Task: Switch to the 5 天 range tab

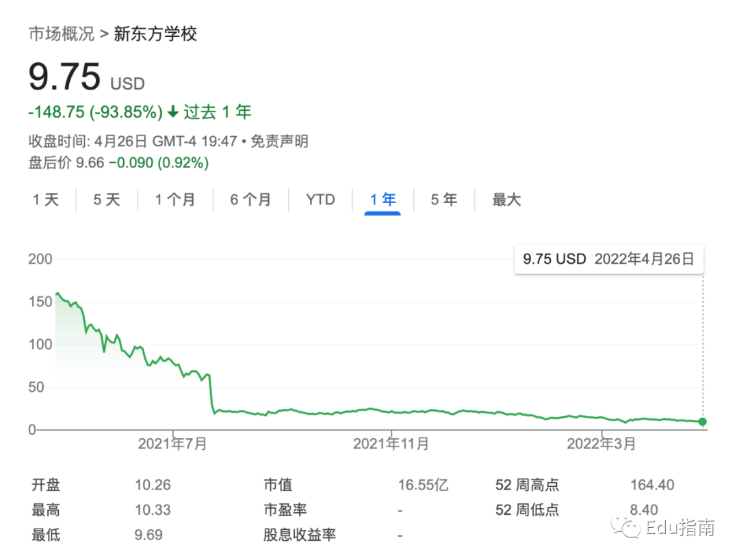Action: pyautogui.click(x=106, y=200)
